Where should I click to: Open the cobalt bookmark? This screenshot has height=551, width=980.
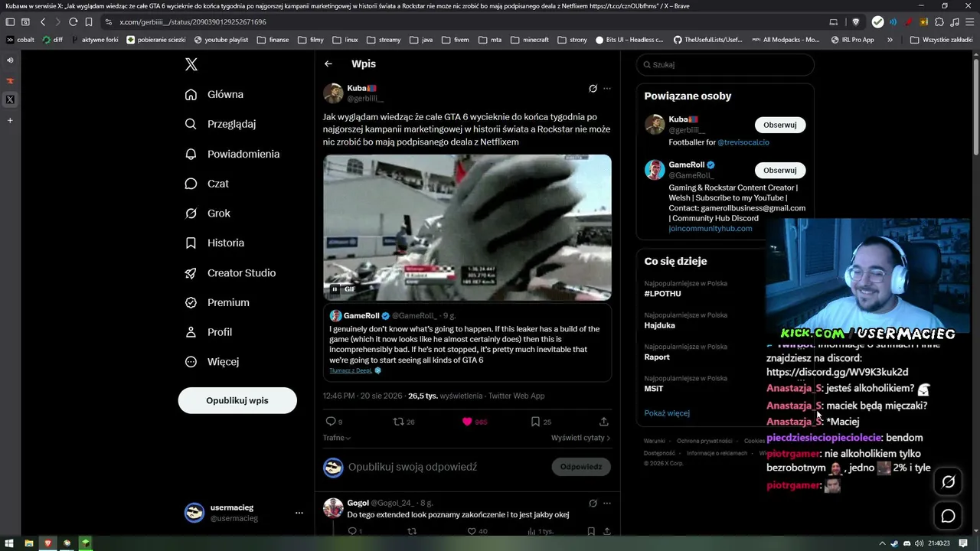pos(21,40)
